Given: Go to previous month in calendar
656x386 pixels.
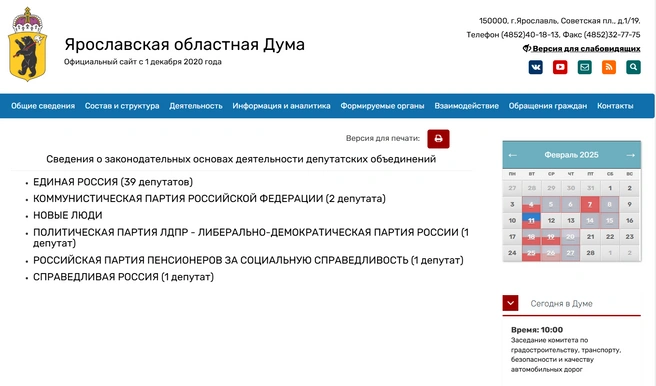Looking at the screenshot, I should [x=512, y=155].
